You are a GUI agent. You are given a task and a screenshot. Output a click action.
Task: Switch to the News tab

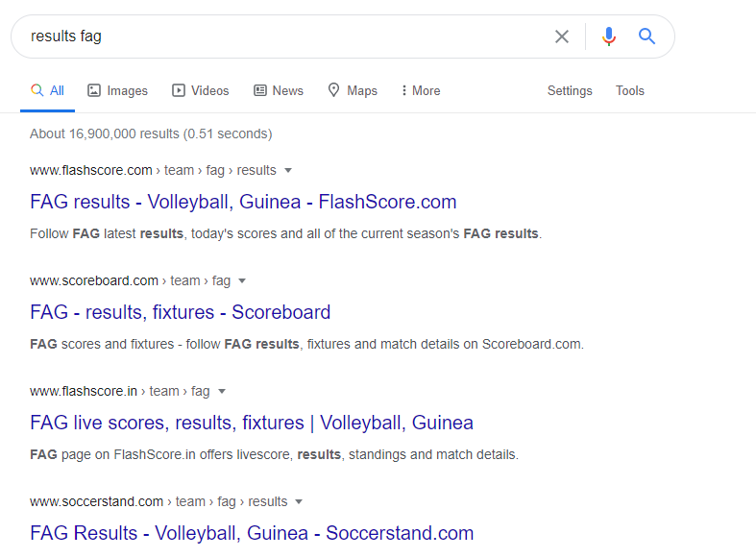(288, 90)
